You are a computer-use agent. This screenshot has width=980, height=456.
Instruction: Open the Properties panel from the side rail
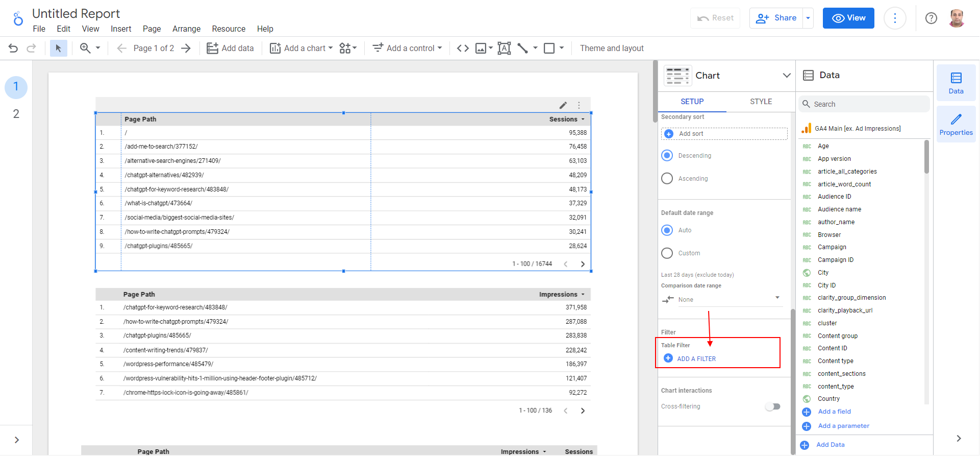(x=956, y=124)
